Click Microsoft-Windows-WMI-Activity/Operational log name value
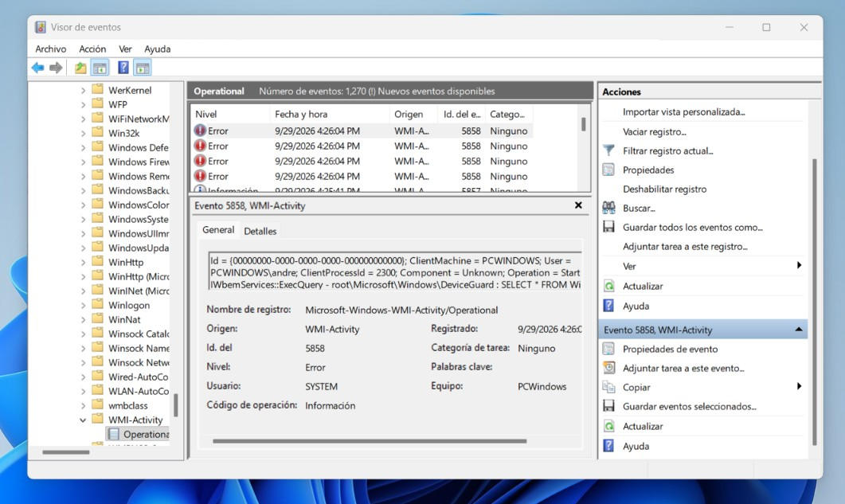The image size is (845, 504). pos(401,310)
